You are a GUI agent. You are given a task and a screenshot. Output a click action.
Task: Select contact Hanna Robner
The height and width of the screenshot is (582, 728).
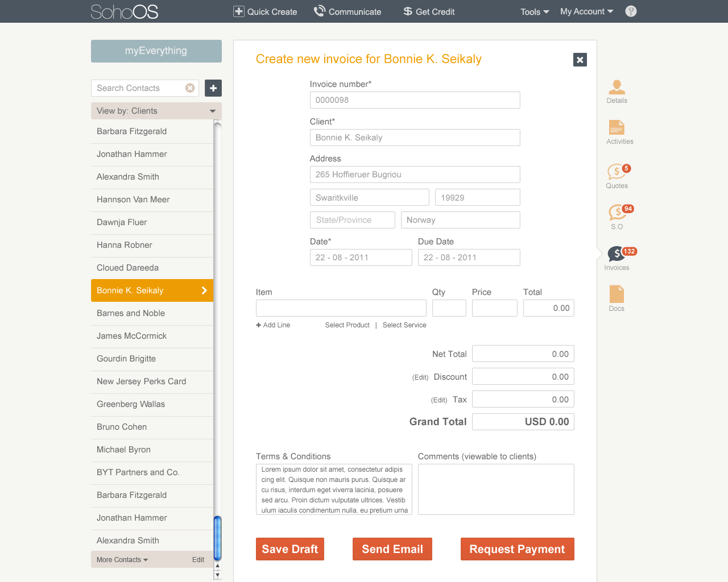[152, 245]
